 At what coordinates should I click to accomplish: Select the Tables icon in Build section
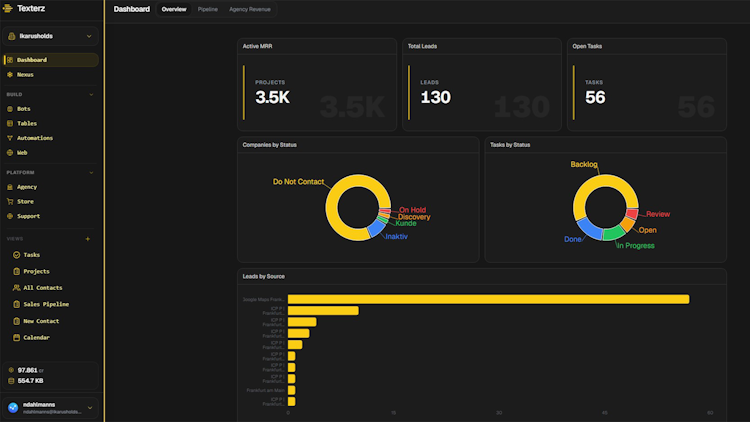click(x=10, y=123)
